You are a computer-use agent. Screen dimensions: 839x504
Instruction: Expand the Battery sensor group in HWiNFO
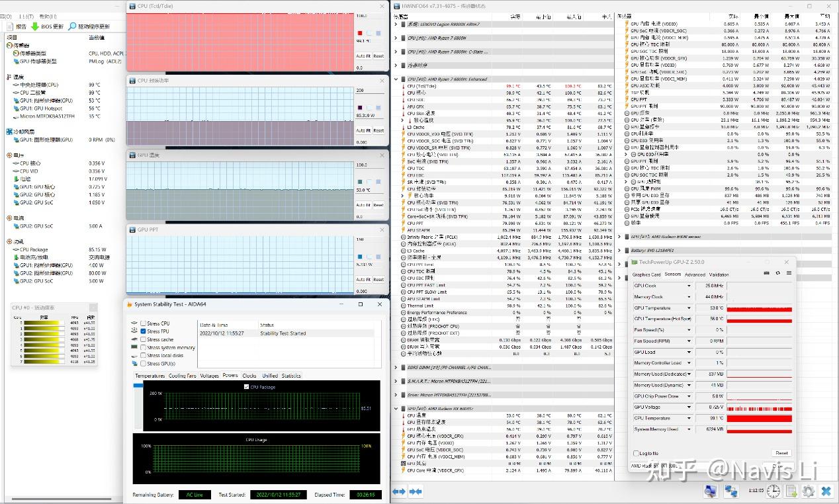[619, 251]
